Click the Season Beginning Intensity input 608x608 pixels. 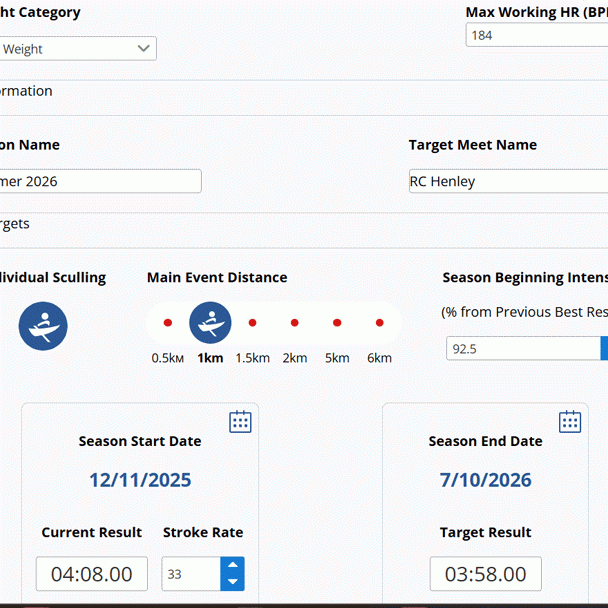522,349
